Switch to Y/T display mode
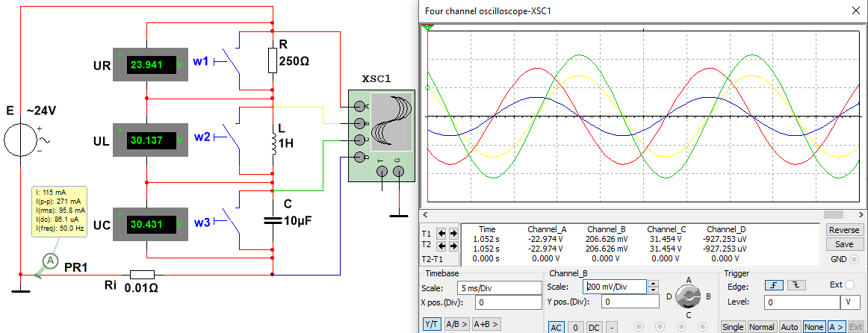The width and height of the screenshot is (868, 333). click(432, 324)
